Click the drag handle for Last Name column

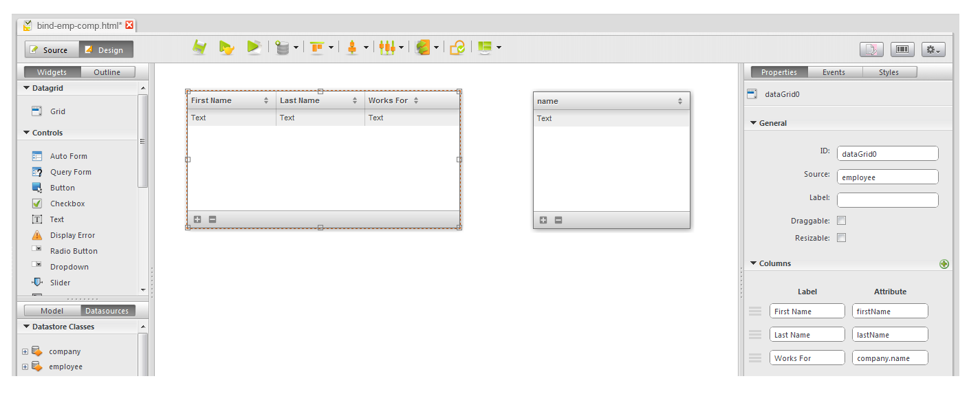[755, 335]
